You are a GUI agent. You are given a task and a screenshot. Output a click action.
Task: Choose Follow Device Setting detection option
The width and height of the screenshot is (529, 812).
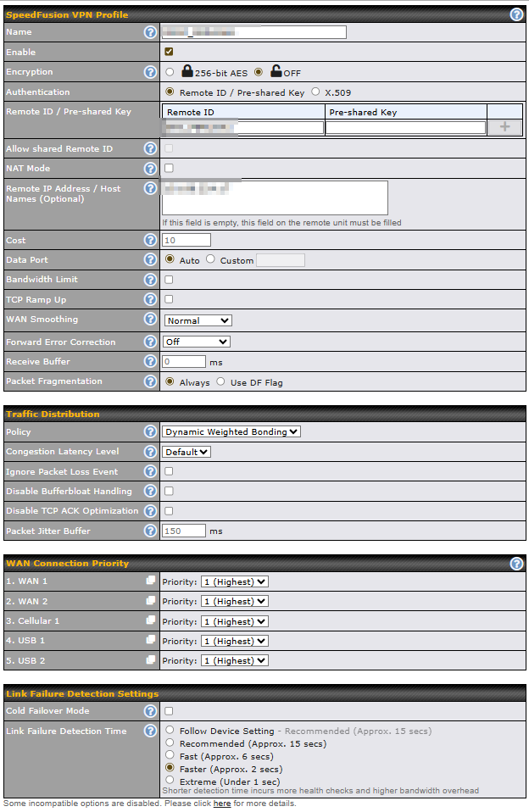[170, 730]
